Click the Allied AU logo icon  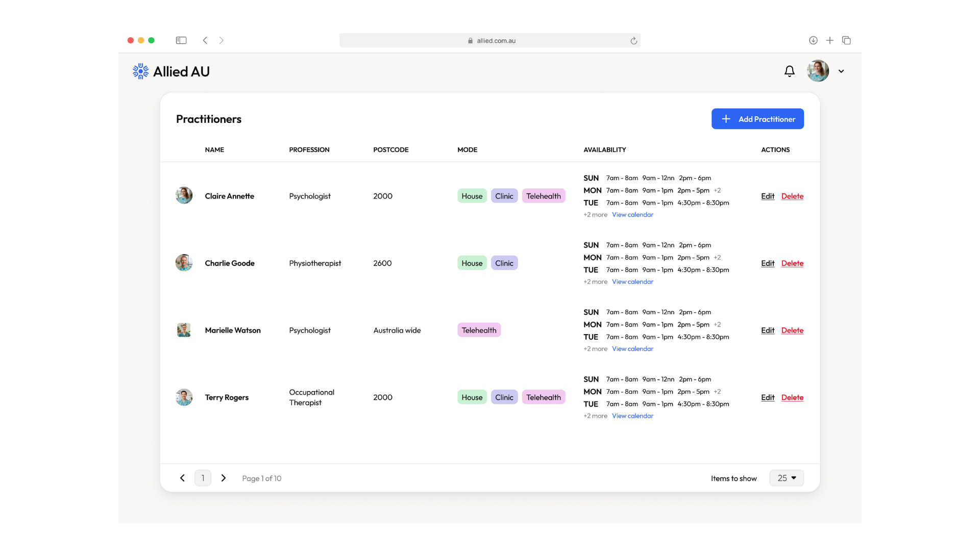[x=140, y=71]
